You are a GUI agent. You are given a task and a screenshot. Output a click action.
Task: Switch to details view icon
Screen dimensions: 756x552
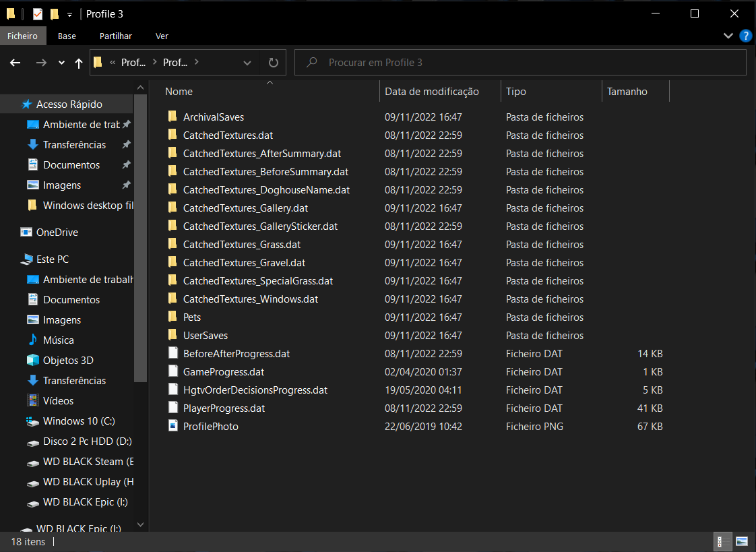click(x=722, y=541)
